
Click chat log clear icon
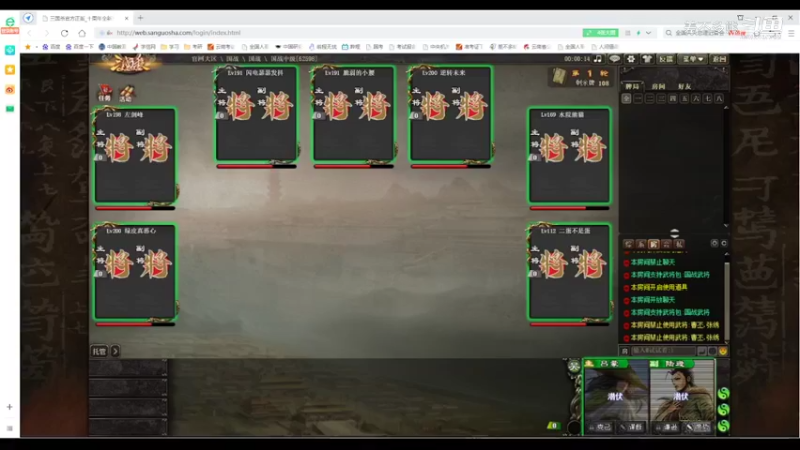coord(723,243)
